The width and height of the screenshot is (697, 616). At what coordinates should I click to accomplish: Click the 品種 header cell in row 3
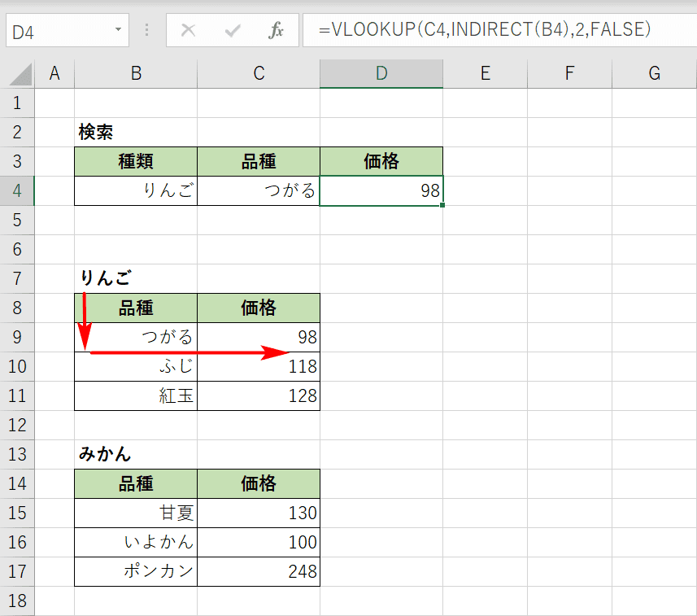click(259, 161)
